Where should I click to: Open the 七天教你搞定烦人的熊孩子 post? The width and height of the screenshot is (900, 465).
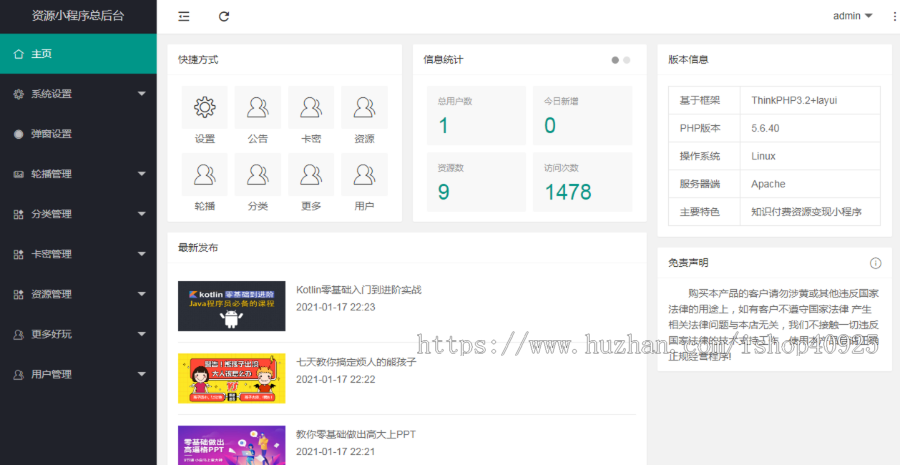356,362
